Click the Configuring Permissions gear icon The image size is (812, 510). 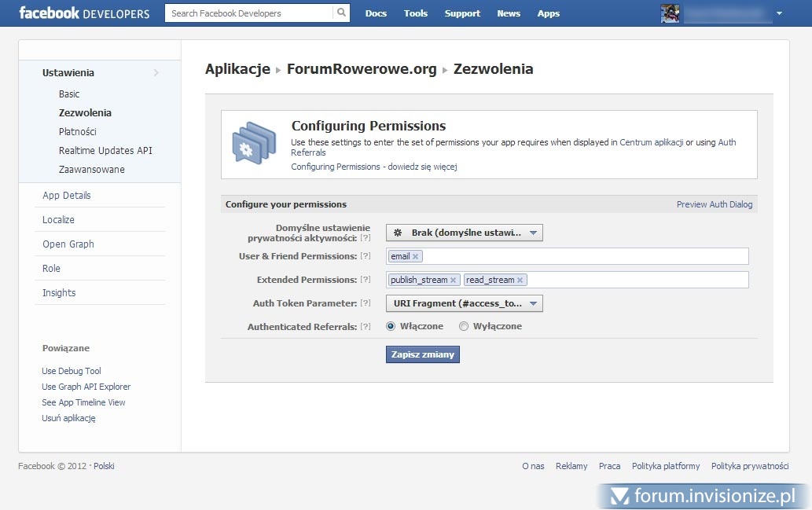pos(254,145)
